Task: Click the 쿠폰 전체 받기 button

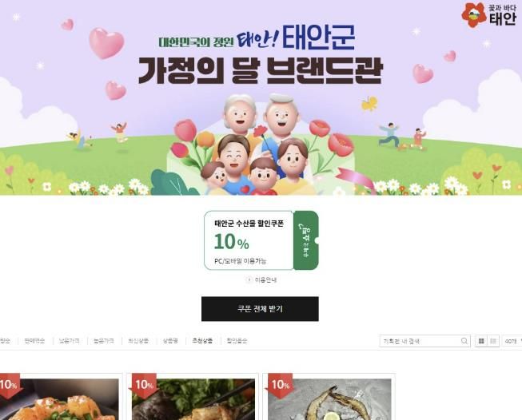Action: (260, 309)
